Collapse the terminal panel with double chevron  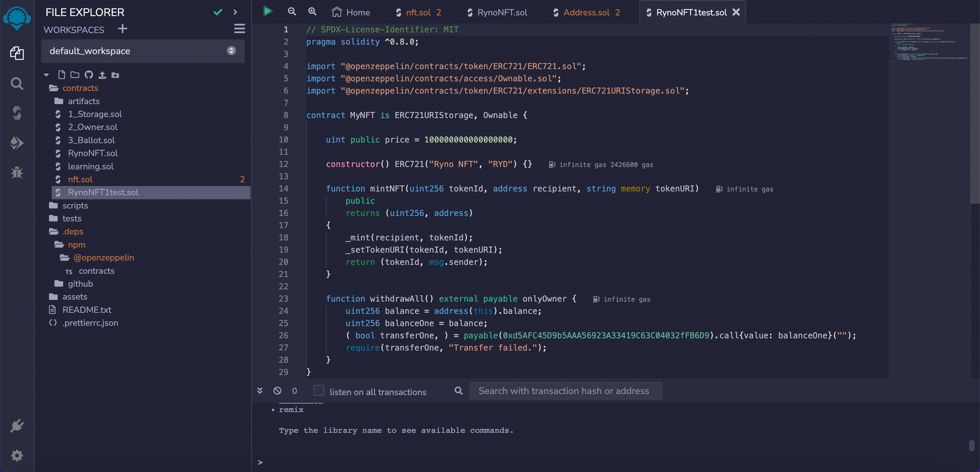click(x=260, y=391)
